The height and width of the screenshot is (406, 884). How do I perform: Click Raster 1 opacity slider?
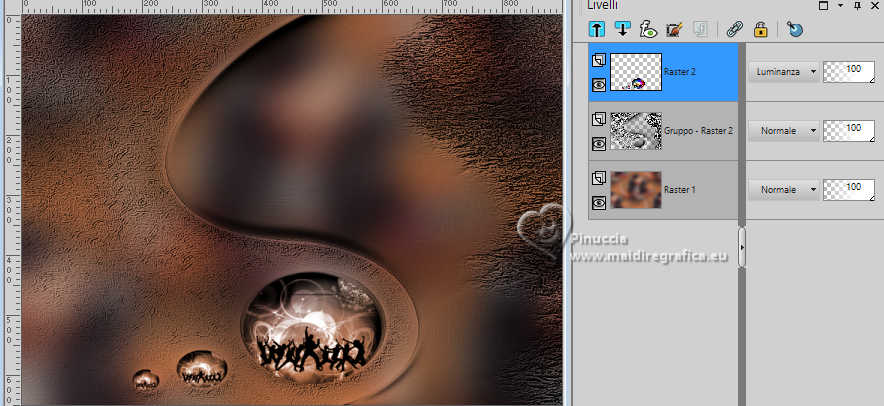point(849,190)
